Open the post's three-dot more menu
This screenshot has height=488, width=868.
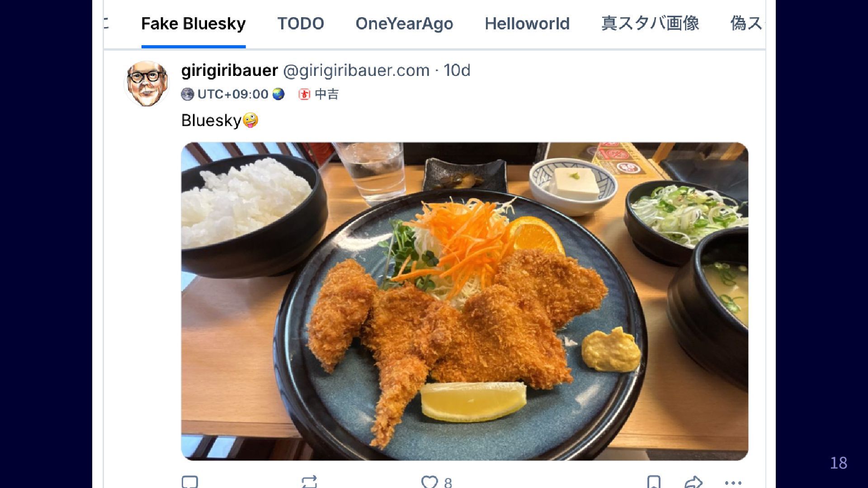click(733, 482)
